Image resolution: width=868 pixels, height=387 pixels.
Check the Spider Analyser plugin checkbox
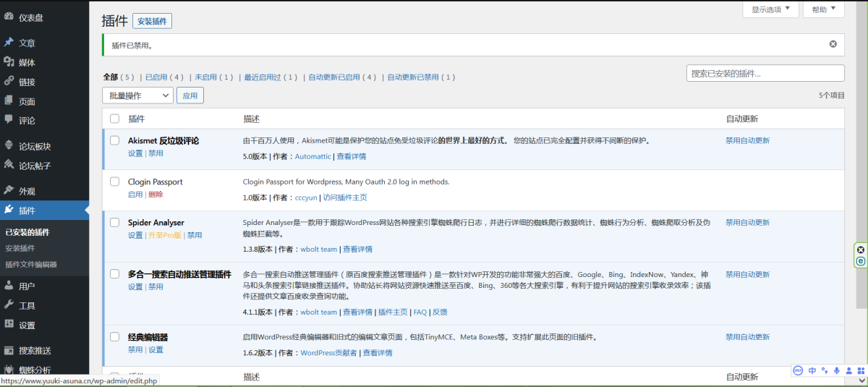pos(114,222)
